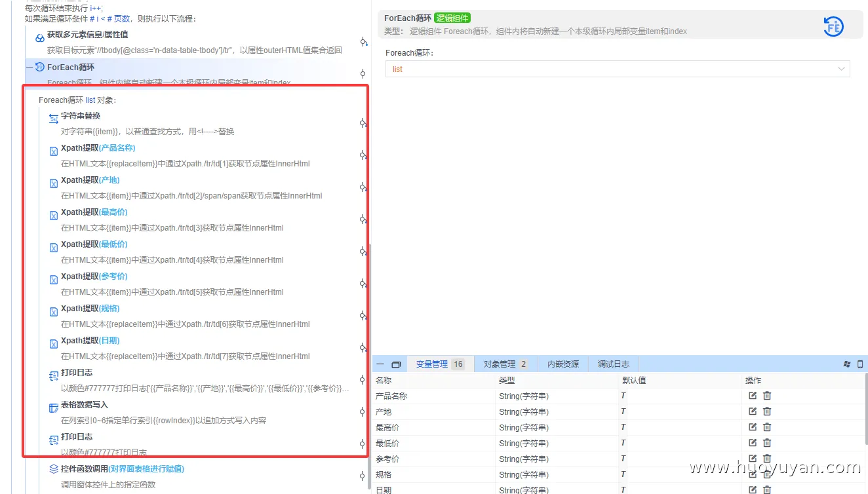868x494 pixels.
Task: Select the 调用窗体控件上的指定函数 description text
Action: coord(108,485)
